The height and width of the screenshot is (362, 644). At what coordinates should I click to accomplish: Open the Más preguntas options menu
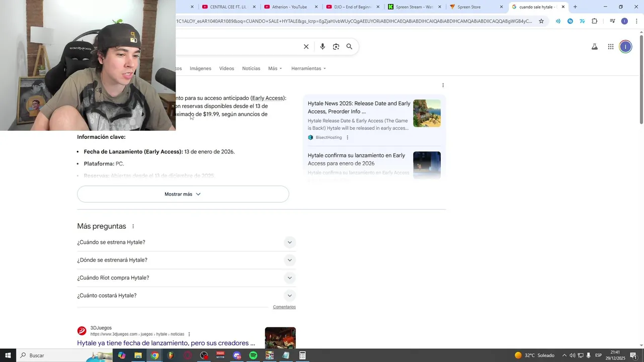(133, 226)
